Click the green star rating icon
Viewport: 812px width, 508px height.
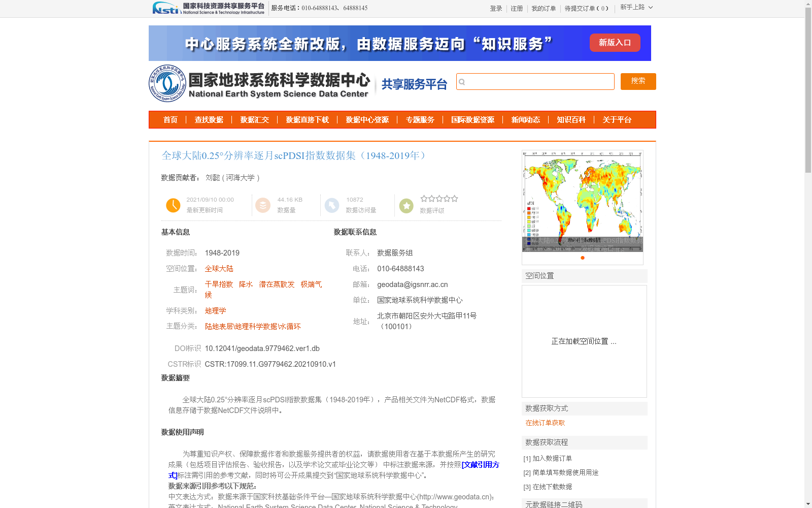pos(407,206)
